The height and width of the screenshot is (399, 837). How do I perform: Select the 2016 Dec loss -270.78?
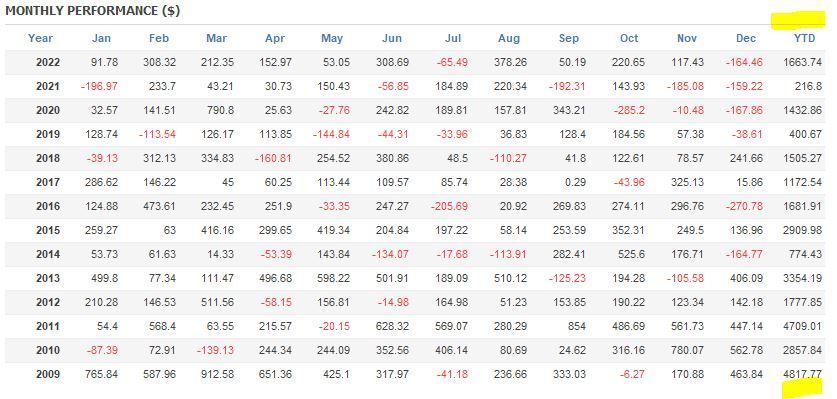744,206
